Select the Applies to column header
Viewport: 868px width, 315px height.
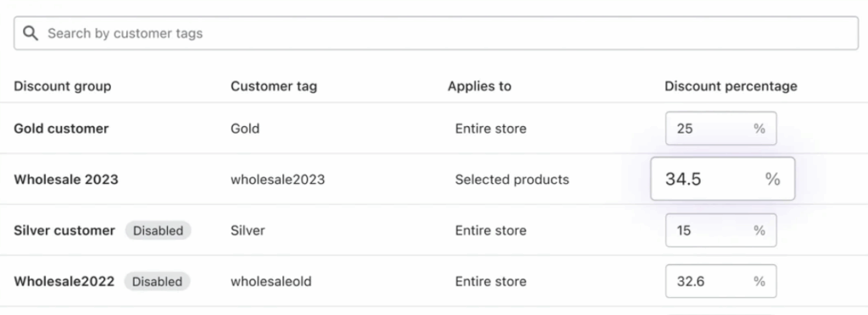[x=480, y=86]
